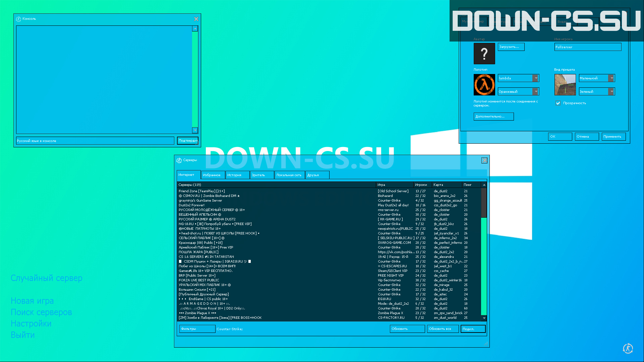Click the Обновить все button

(443, 329)
